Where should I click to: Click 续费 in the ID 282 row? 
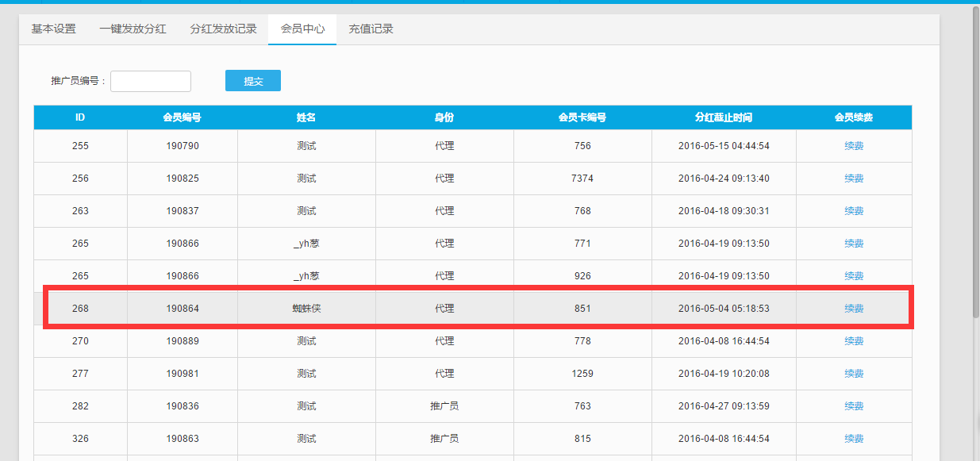coord(854,406)
